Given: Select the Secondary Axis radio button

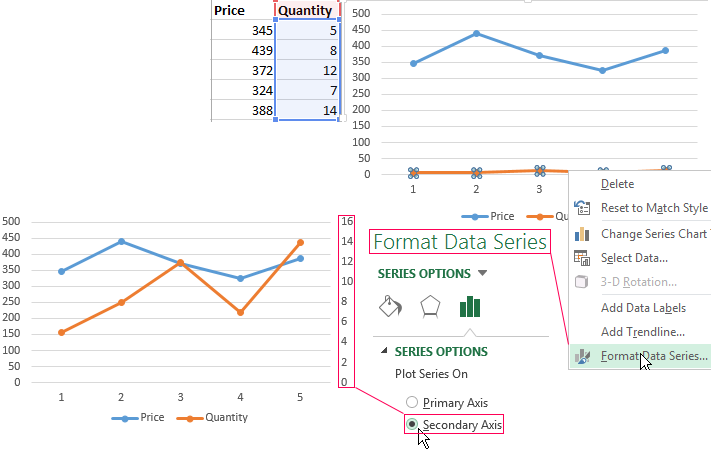Looking at the screenshot, I should (x=412, y=425).
